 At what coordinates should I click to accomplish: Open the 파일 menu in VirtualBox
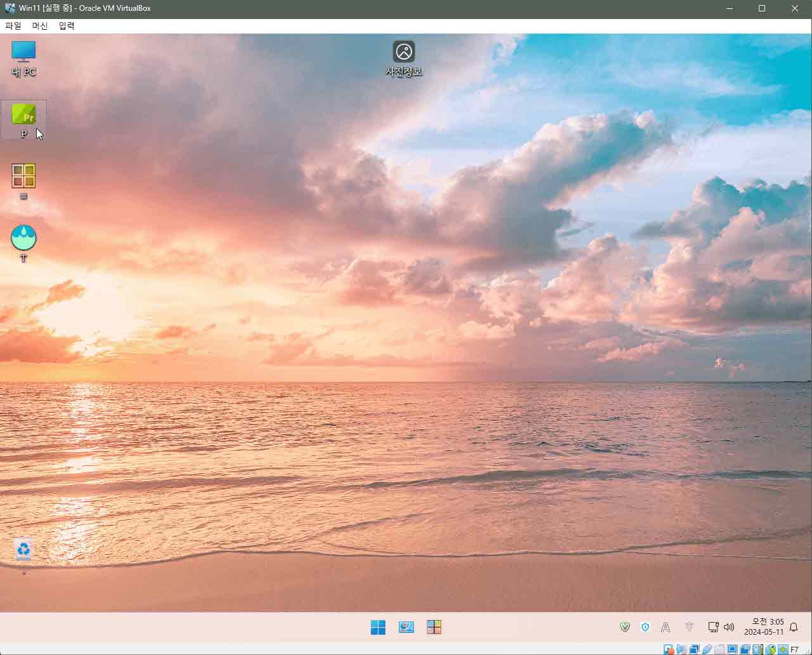[13, 26]
